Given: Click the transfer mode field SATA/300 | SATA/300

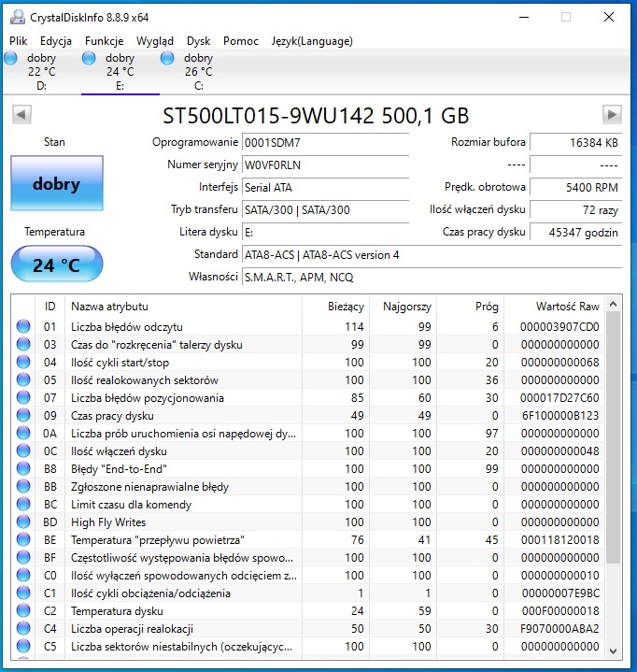Looking at the screenshot, I should tap(326, 210).
